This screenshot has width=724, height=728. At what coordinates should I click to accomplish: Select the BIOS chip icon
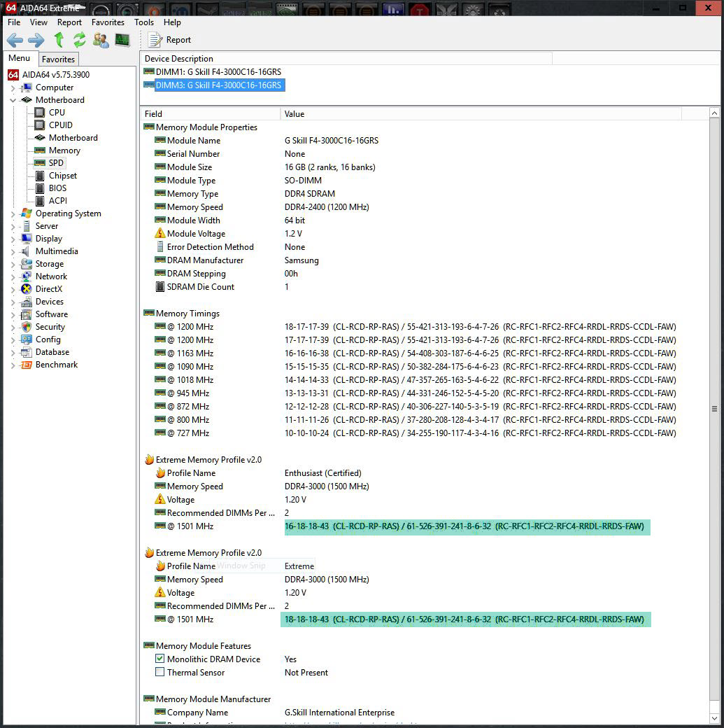point(40,188)
